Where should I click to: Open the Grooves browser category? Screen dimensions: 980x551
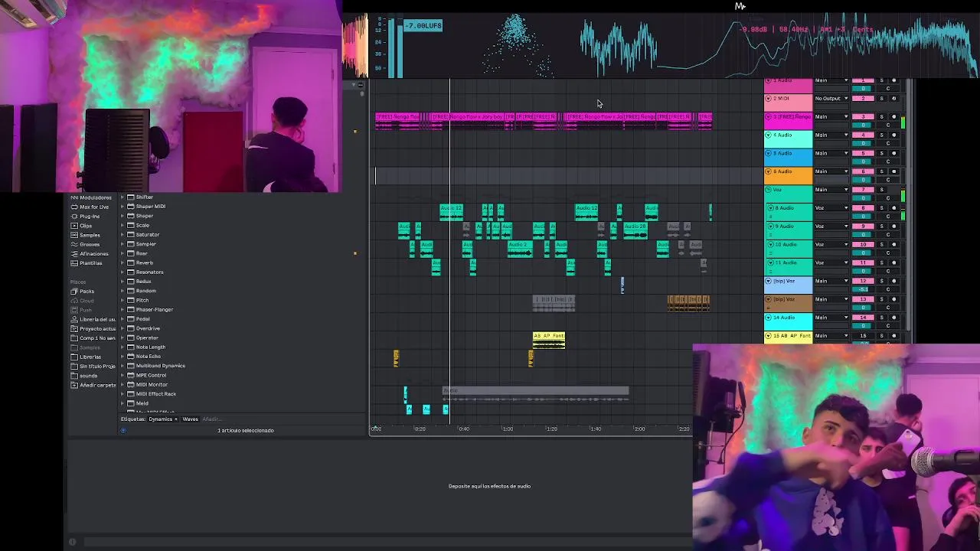click(x=87, y=244)
